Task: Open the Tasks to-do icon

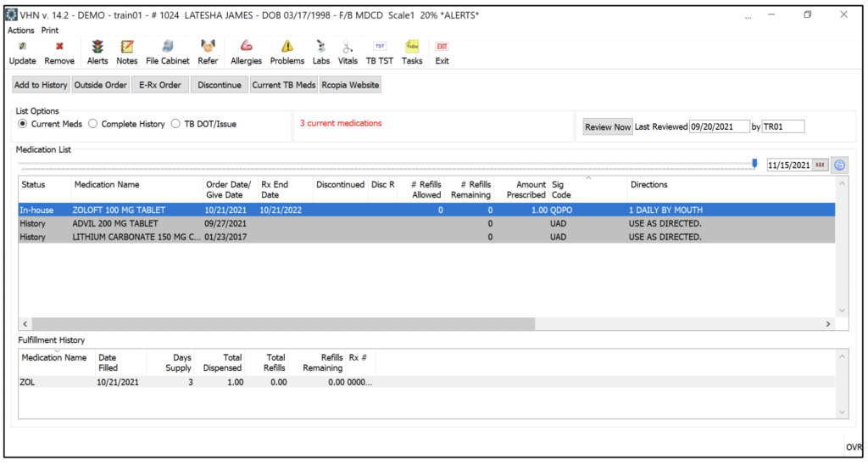Action: click(412, 47)
